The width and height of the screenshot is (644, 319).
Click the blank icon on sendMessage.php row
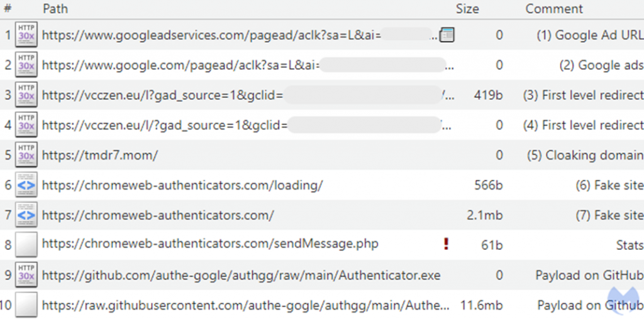pyautogui.click(x=26, y=245)
